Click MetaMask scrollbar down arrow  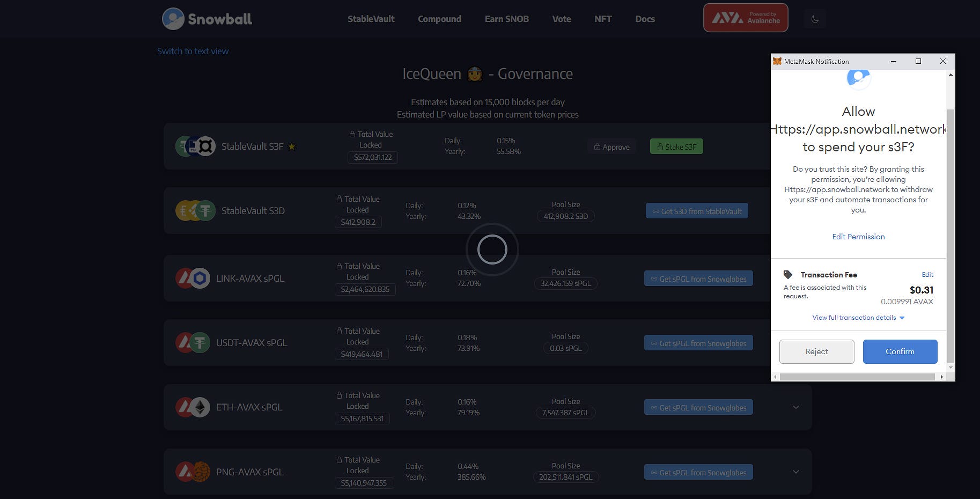pos(950,368)
